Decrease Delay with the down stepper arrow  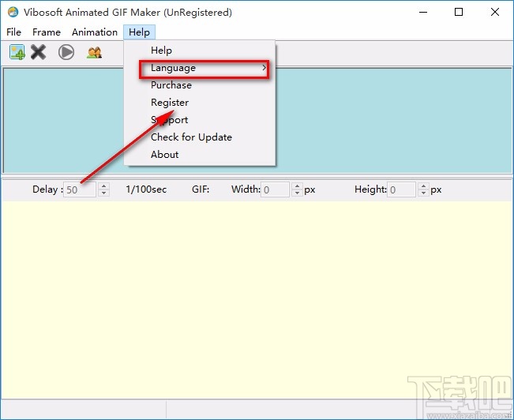pos(103,193)
